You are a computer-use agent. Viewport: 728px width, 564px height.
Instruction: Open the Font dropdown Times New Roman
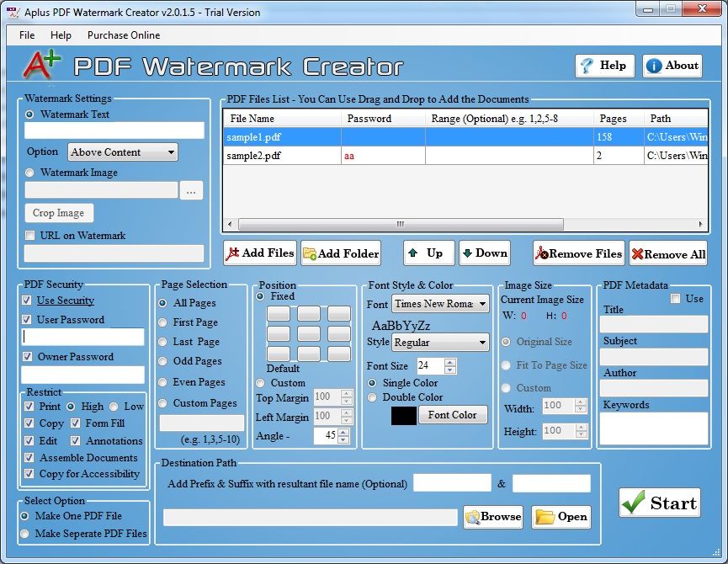[x=440, y=304]
